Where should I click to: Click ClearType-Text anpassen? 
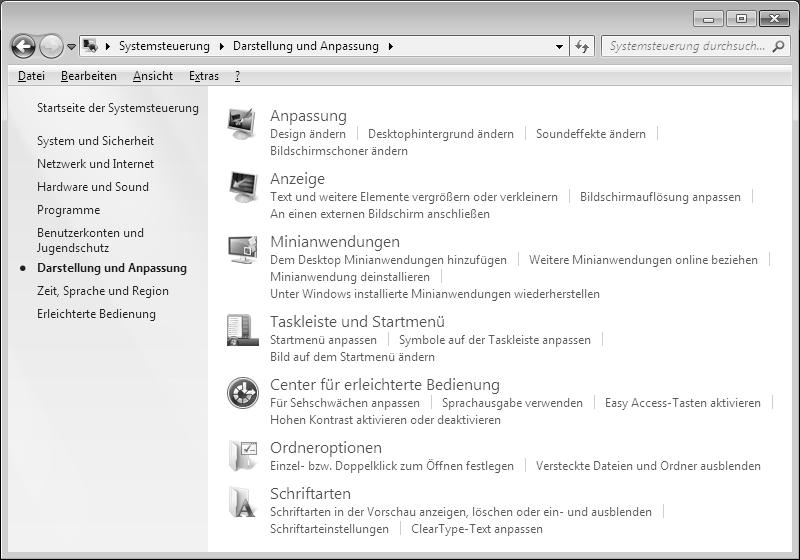pyautogui.click(x=477, y=529)
